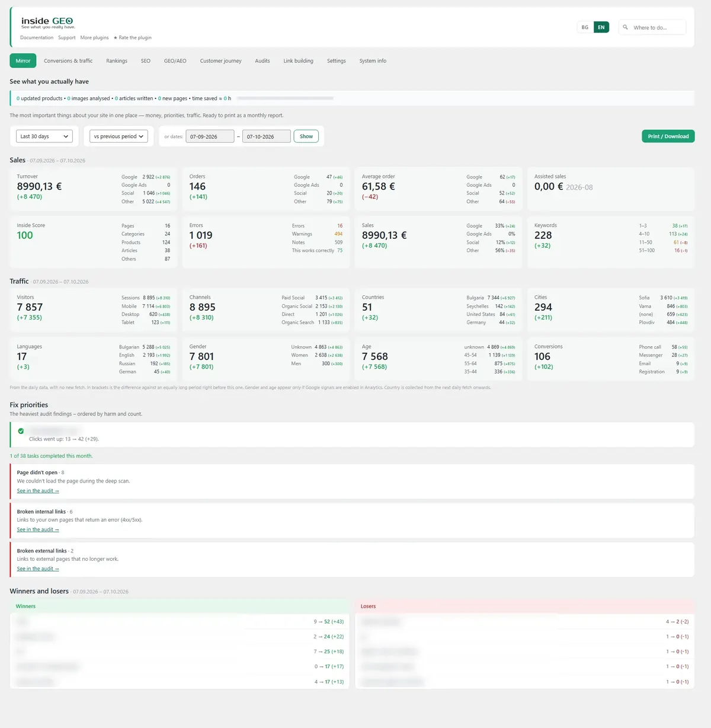Image resolution: width=711 pixels, height=728 pixels.
Task: Open the Settings tab
Action: point(337,60)
